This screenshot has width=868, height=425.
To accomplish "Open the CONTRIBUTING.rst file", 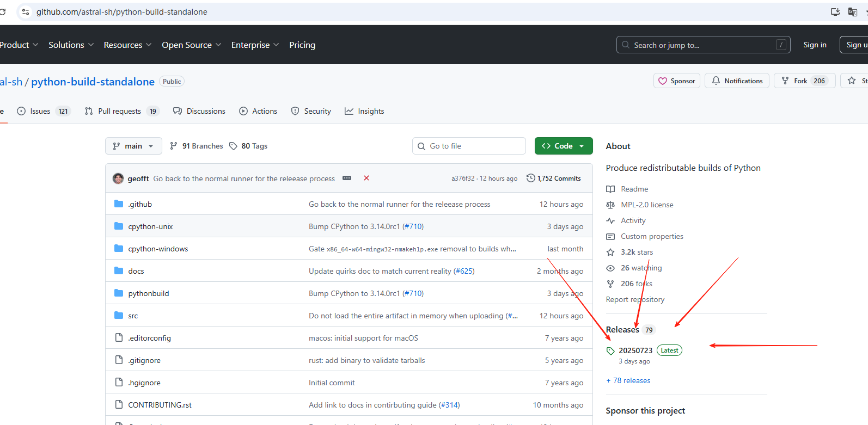I will 160,405.
